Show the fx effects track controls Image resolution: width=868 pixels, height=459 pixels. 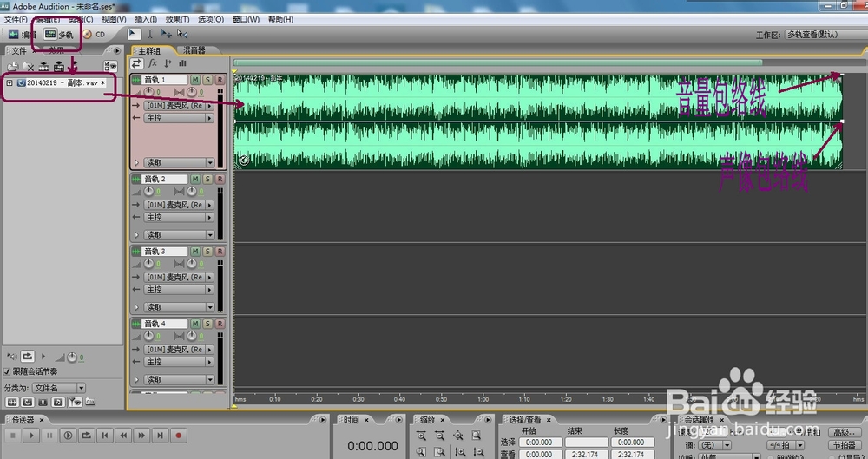tap(153, 63)
